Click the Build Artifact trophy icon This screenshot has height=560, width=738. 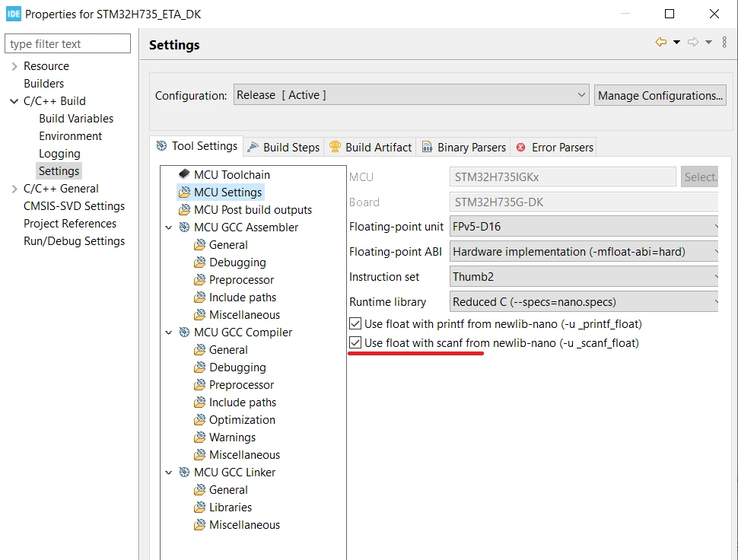335,147
